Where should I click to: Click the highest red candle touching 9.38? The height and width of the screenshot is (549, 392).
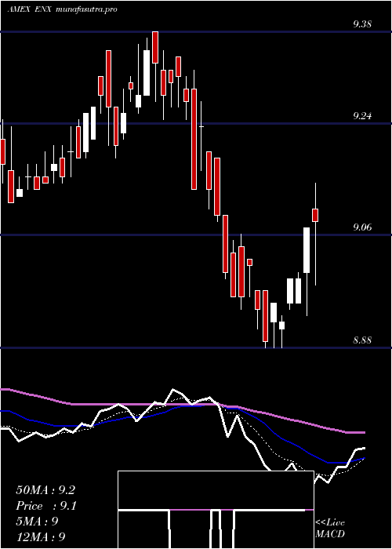155,47
